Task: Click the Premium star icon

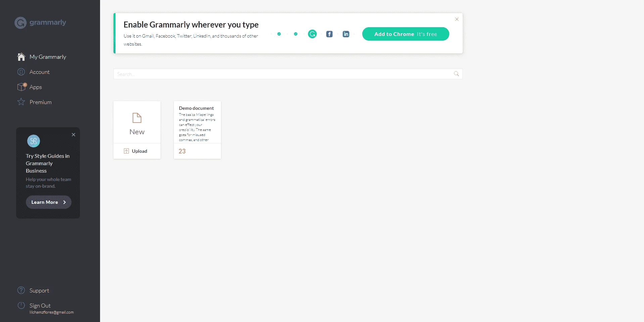Action: click(x=21, y=102)
